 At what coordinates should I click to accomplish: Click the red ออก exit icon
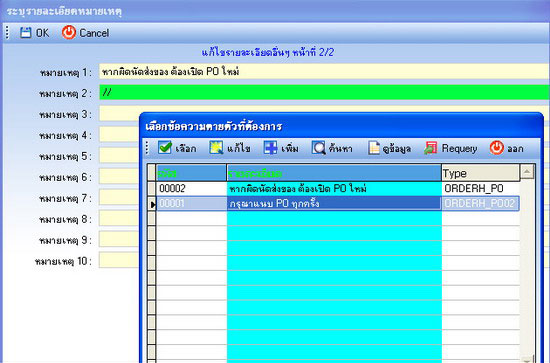(497, 148)
